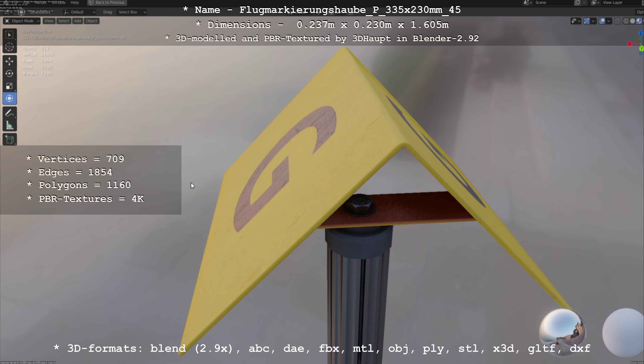Expand the gizmo options arrow

(x=593, y=21)
